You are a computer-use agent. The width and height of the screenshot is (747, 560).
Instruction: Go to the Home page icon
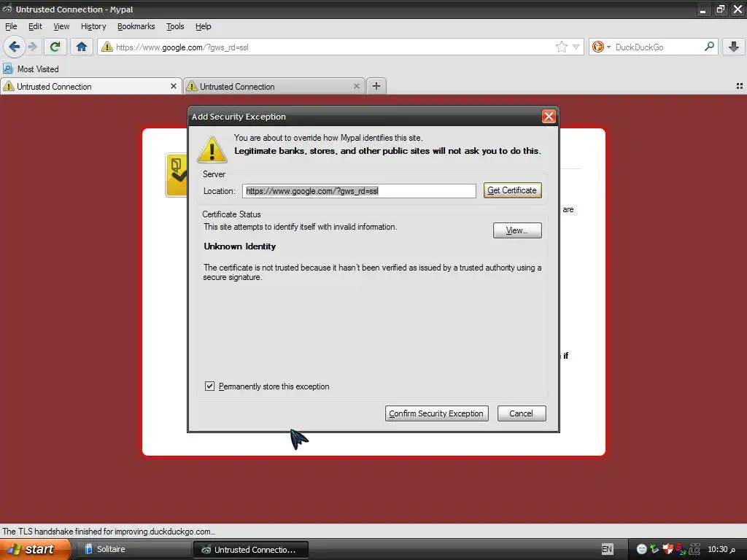(x=82, y=47)
